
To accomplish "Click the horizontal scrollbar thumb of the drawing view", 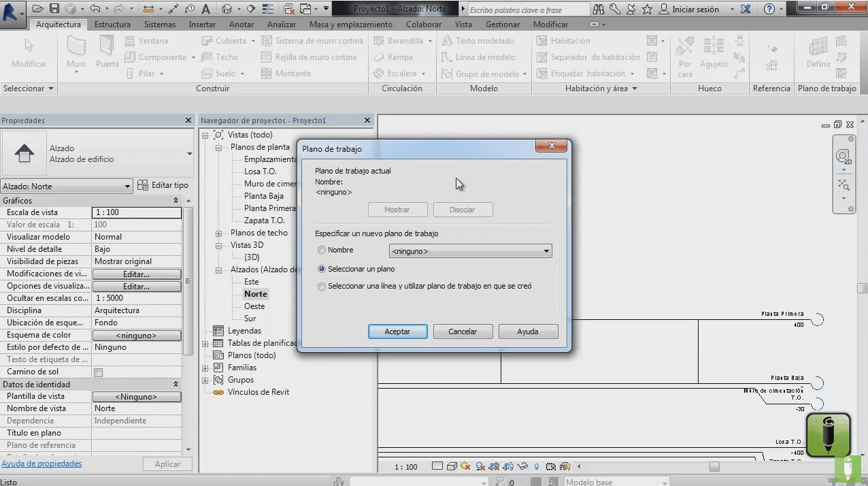I will coord(714,467).
